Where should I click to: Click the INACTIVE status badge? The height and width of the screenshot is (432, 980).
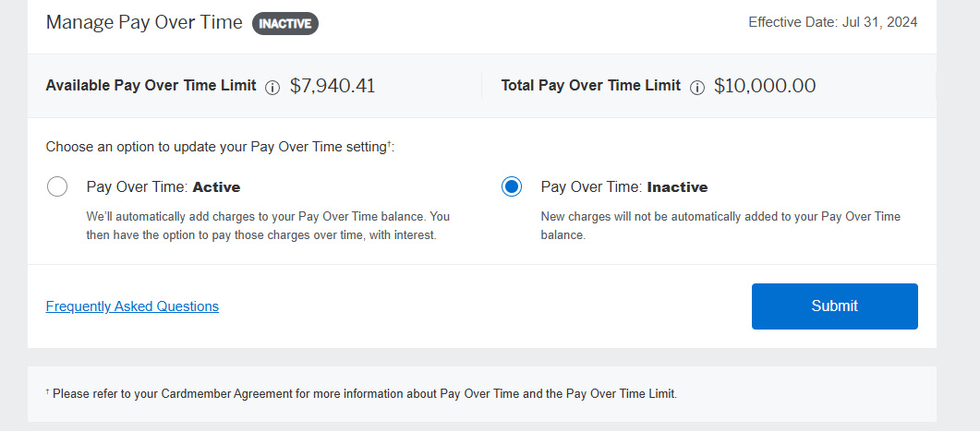[285, 23]
